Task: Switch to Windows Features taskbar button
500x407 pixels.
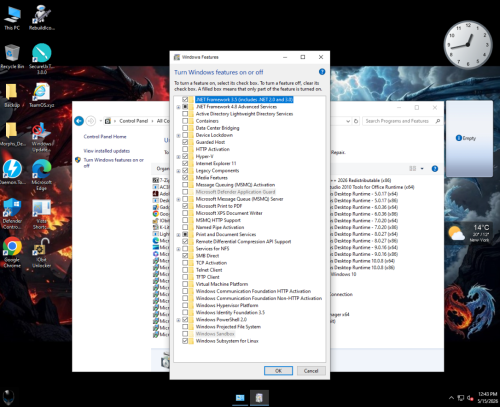Action: [x=259, y=398]
